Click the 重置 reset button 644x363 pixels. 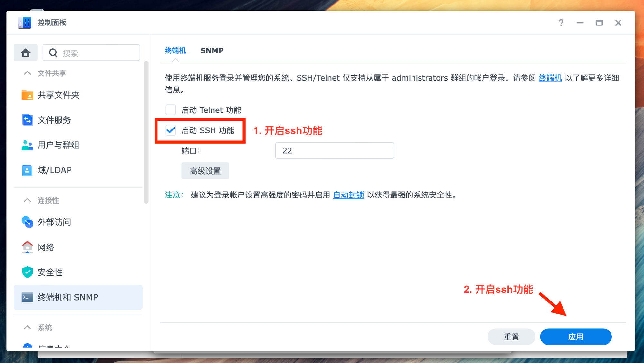click(511, 337)
